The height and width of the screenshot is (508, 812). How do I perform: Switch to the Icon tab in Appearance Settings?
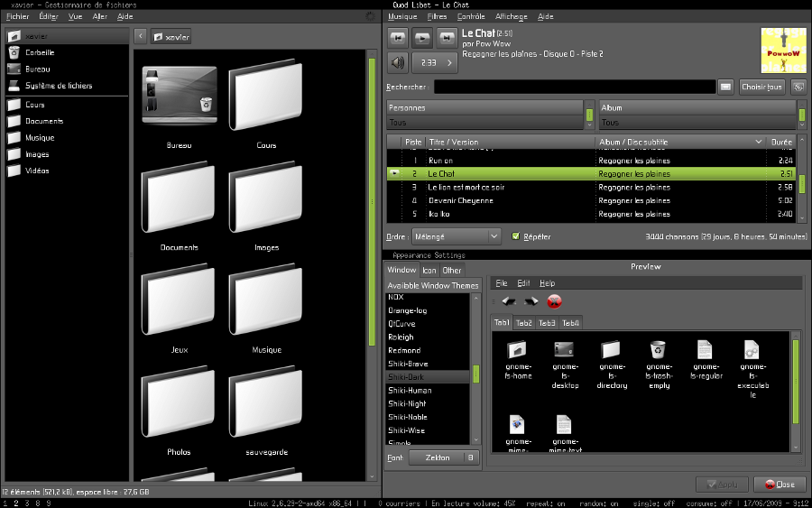click(x=429, y=271)
